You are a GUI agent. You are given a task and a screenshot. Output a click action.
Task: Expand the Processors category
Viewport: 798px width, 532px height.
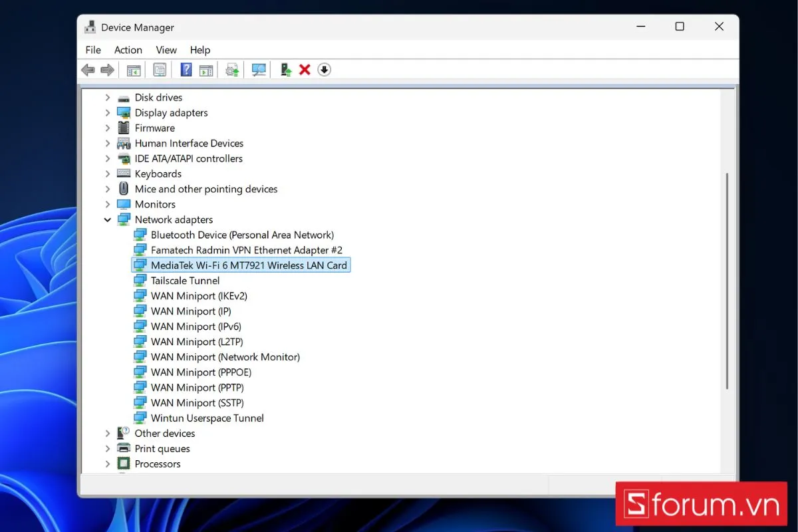point(108,464)
